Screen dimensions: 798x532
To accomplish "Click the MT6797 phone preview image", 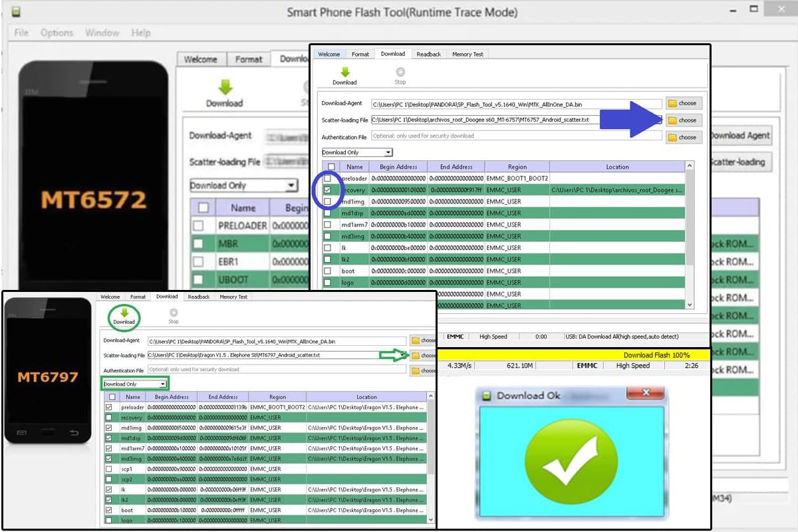I will [47, 370].
